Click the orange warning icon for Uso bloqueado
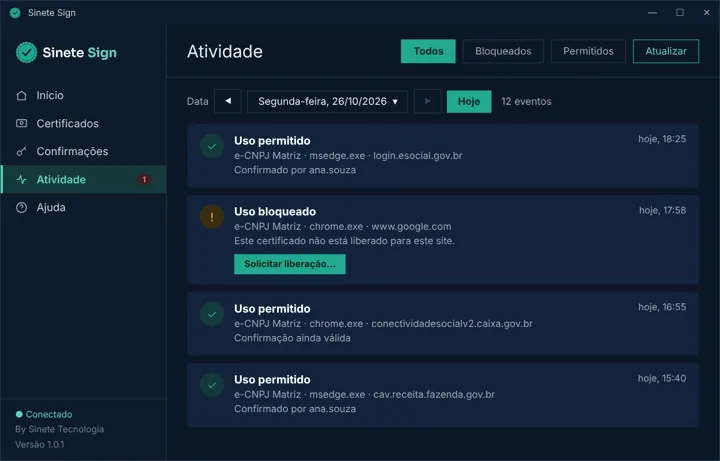Image resolution: width=720 pixels, height=461 pixels. (x=212, y=217)
